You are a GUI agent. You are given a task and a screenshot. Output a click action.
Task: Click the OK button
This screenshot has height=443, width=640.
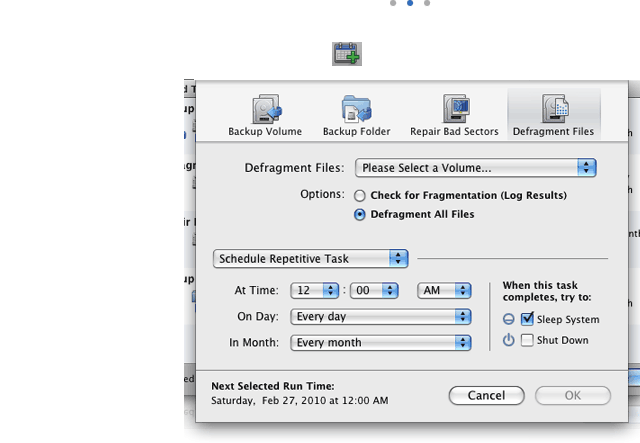click(573, 396)
